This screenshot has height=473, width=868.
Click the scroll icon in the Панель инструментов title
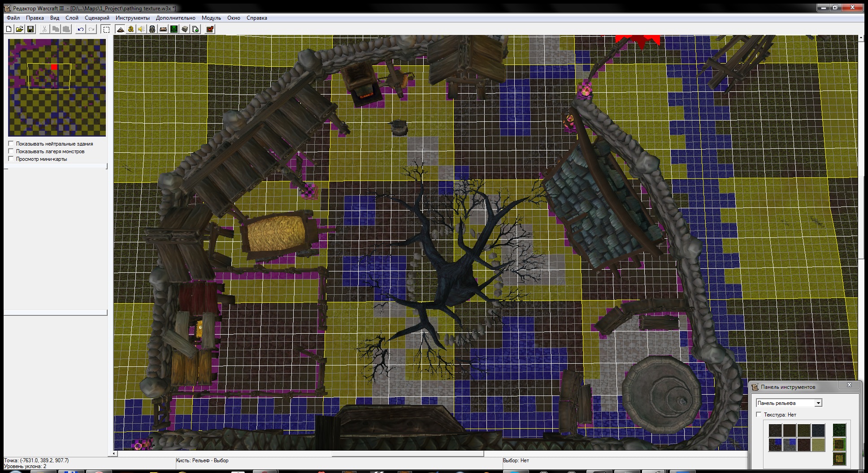tap(755, 387)
